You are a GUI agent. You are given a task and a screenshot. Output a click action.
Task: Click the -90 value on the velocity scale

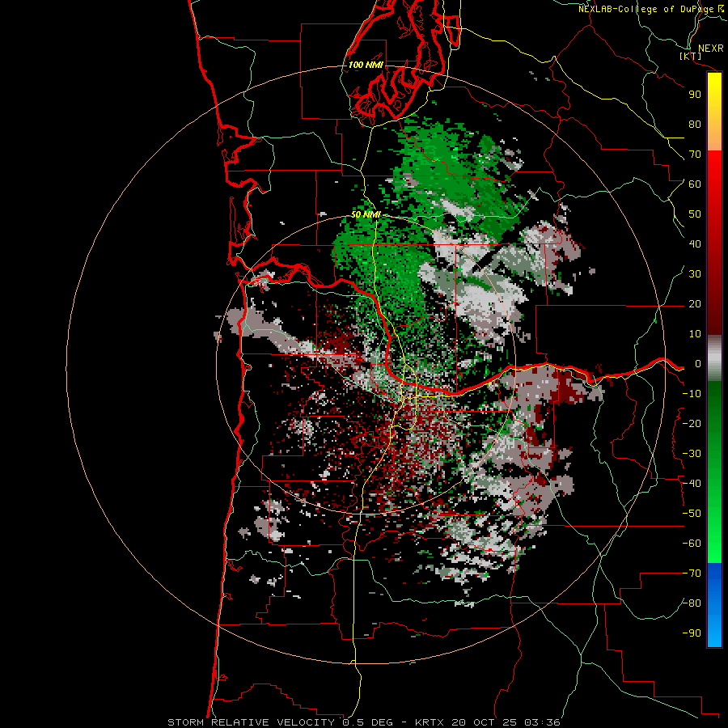pos(692,633)
